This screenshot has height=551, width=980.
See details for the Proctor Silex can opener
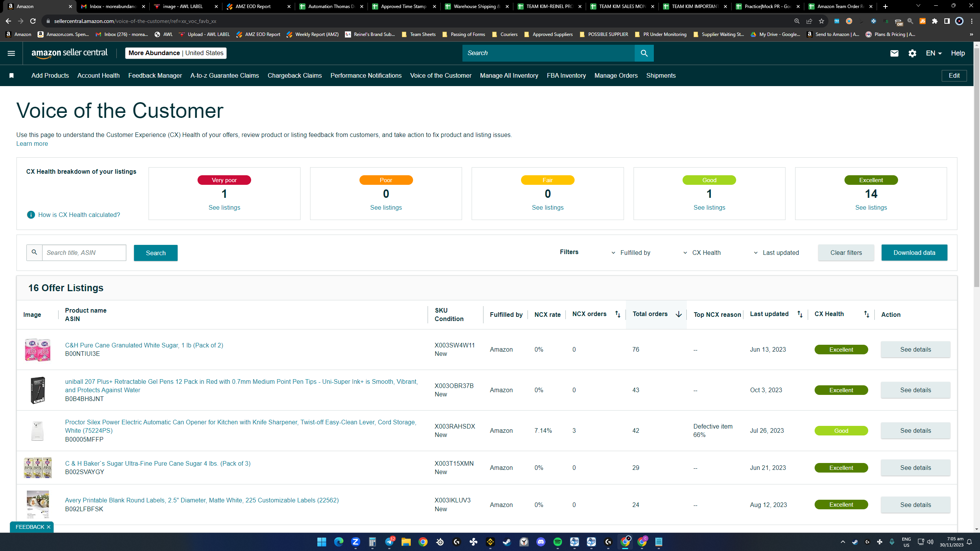[915, 430]
